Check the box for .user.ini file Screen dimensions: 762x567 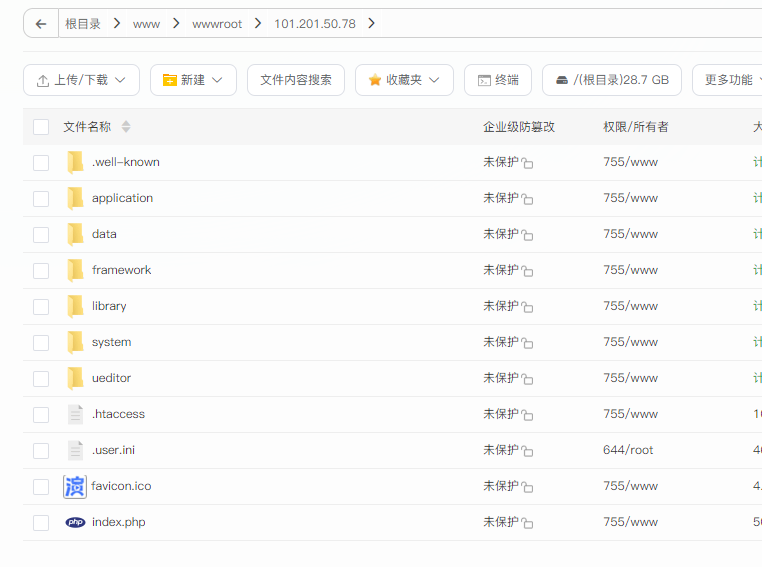click(41, 450)
